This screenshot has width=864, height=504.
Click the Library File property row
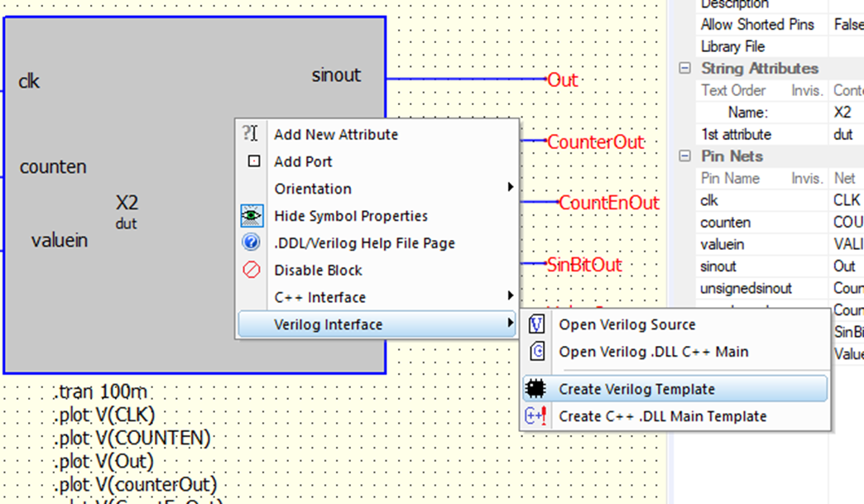click(780, 46)
